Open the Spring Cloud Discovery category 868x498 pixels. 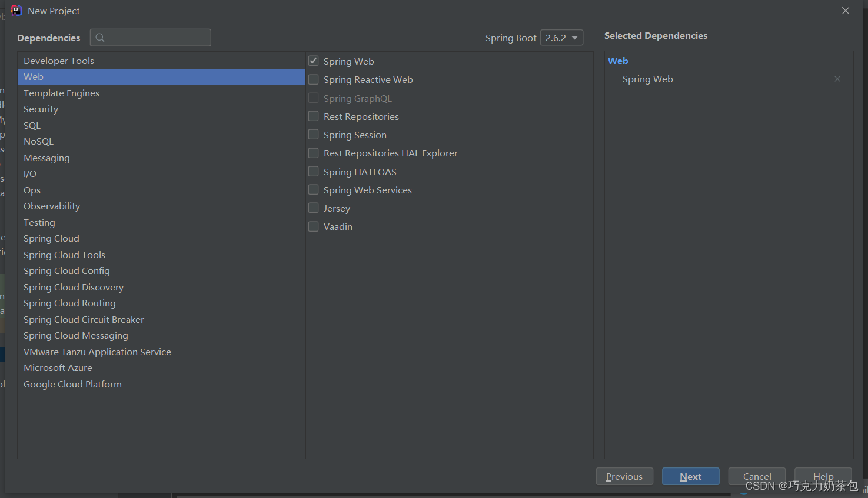click(x=73, y=287)
